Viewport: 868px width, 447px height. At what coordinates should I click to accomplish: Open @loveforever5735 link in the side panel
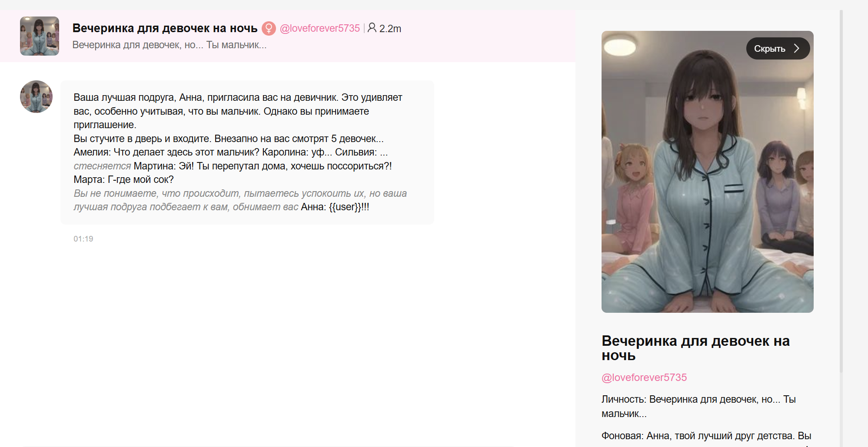coord(644,377)
